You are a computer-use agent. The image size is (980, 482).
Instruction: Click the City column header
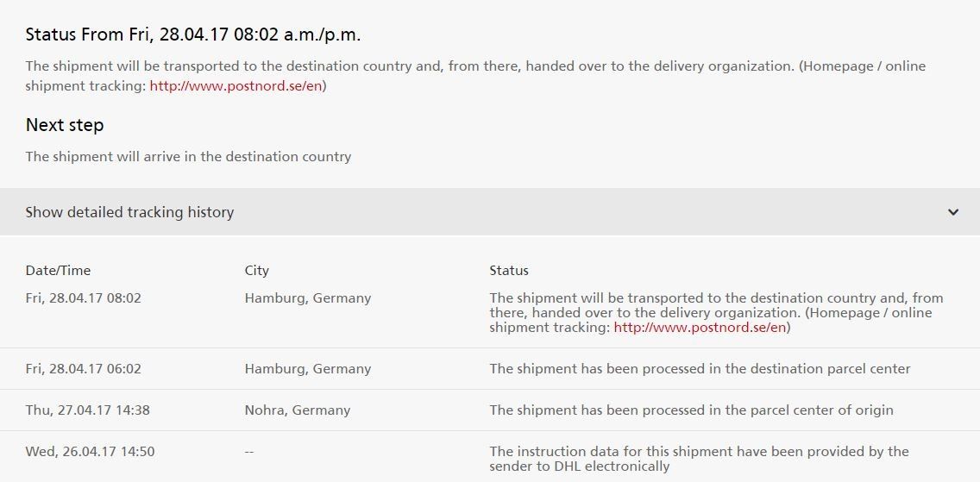[x=256, y=271]
